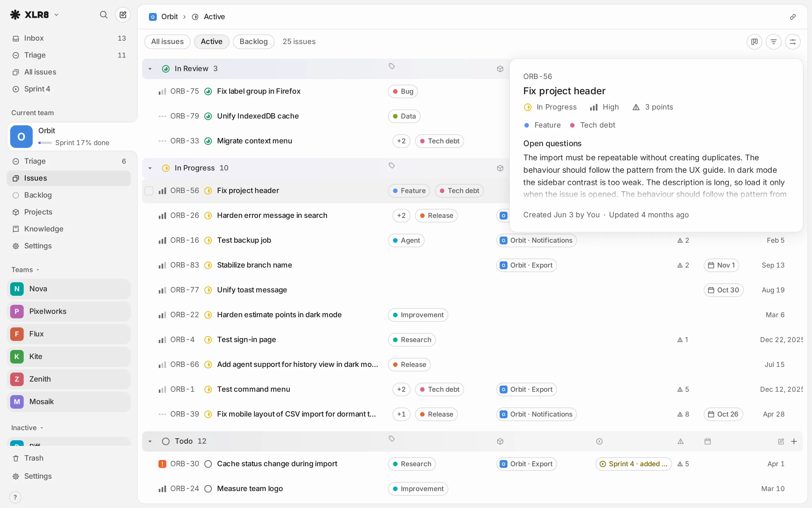Toggle the status circle of ORB-39
Viewport: 812px width, 508px height.
coord(208,414)
